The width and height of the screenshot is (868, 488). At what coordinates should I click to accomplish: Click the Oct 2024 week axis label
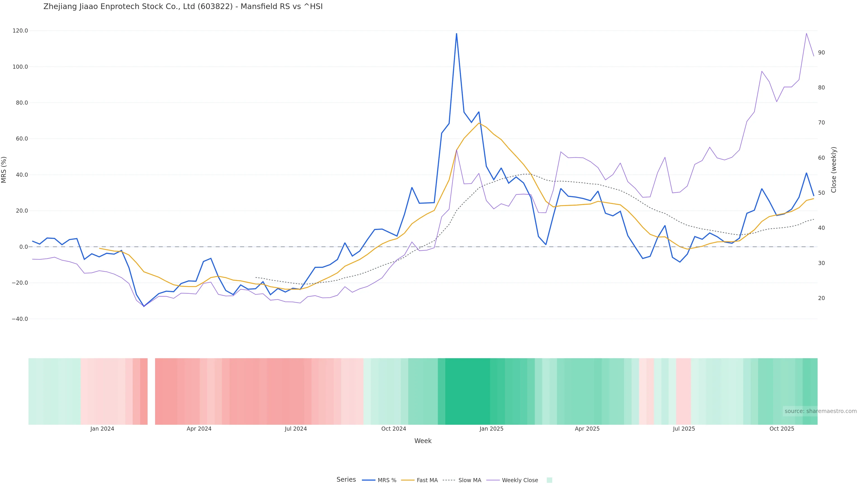pyautogui.click(x=394, y=429)
